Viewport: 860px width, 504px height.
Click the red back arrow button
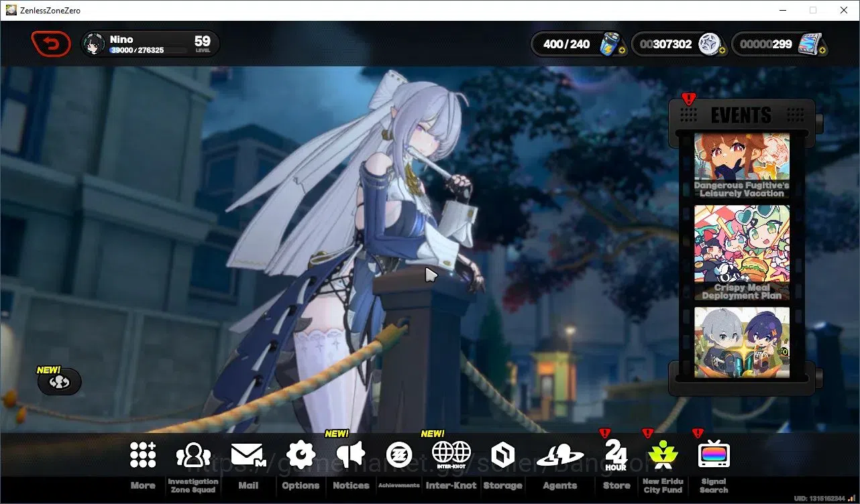51,44
